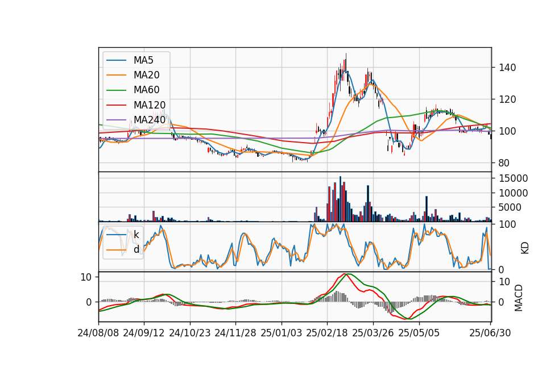Click the 120 price axis label
The width and height of the screenshot is (546, 392).
coord(507,99)
